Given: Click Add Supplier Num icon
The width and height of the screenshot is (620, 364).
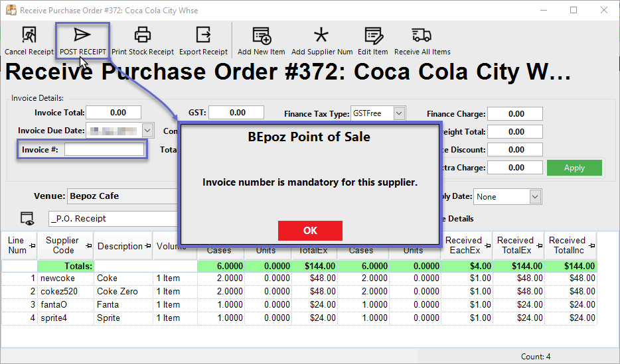Looking at the screenshot, I should tap(321, 35).
